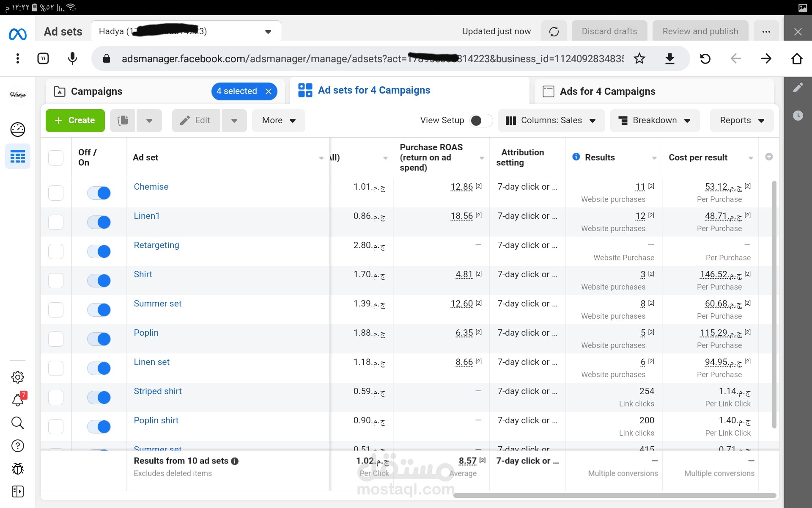Click the search magnifier in sidebar
This screenshot has width=812, height=508.
18,423
